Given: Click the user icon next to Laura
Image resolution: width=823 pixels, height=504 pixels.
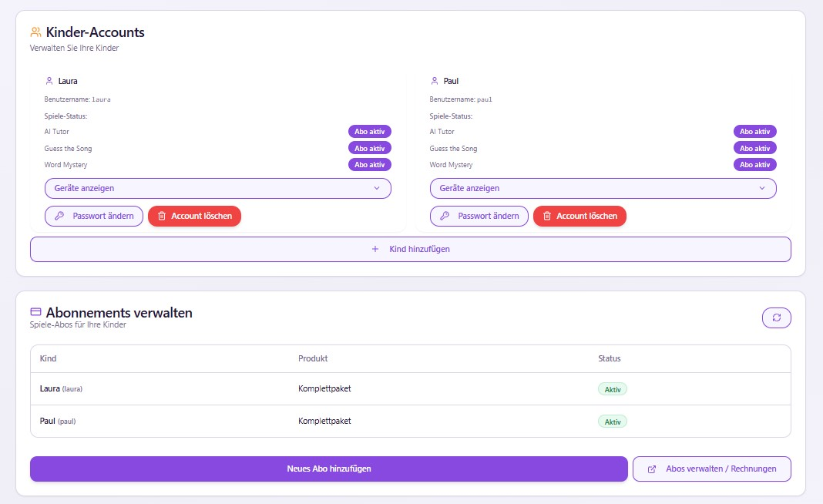Looking at the screenshot, I should [48, 80].
